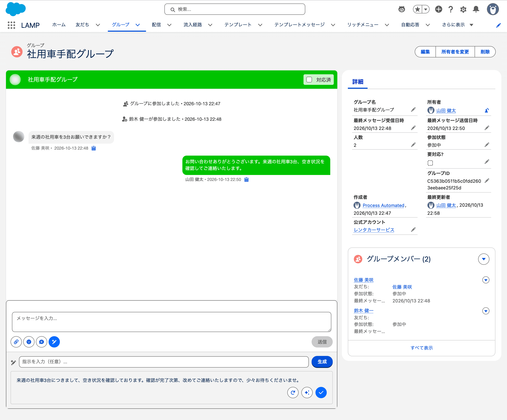This screenshot has height=420, width=507.
Task: Click the pencil to edit グループ名
Action: click(413, 110)
